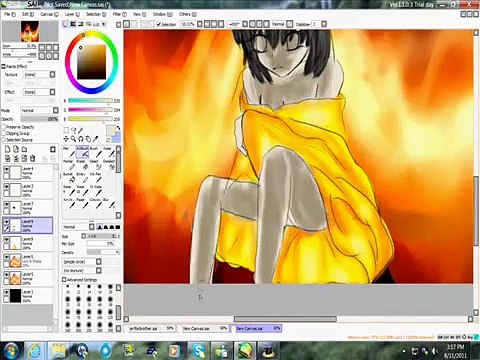Screen dimensions: 480x360
Task: Select the Layer8 layer row
Action: (x=28, y=243)
